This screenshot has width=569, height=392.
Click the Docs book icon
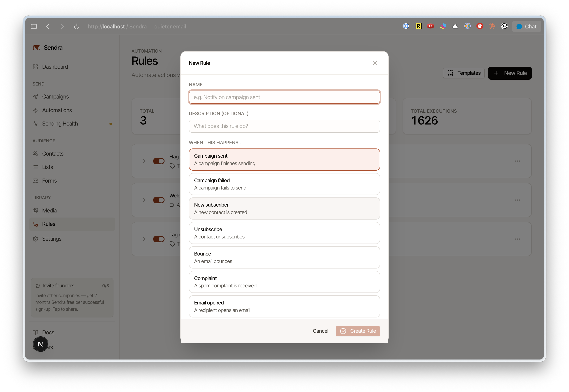click(x=35, y=332)
